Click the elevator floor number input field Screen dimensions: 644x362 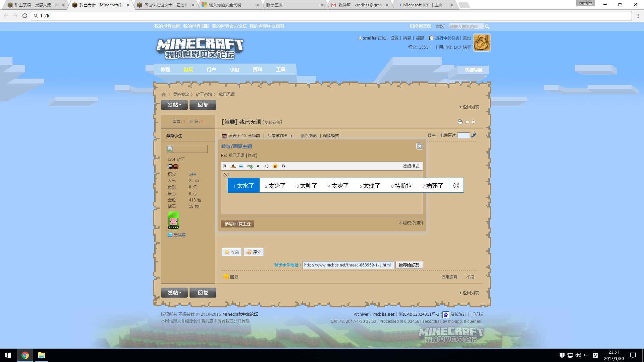(463, 135)
